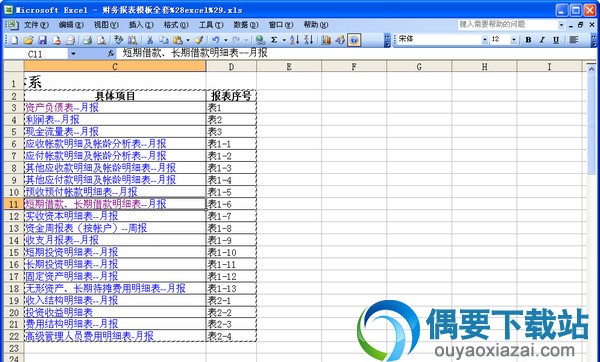Click the Redo arrow icon
The image size is (600, 362).
click(x=236, y=40)
